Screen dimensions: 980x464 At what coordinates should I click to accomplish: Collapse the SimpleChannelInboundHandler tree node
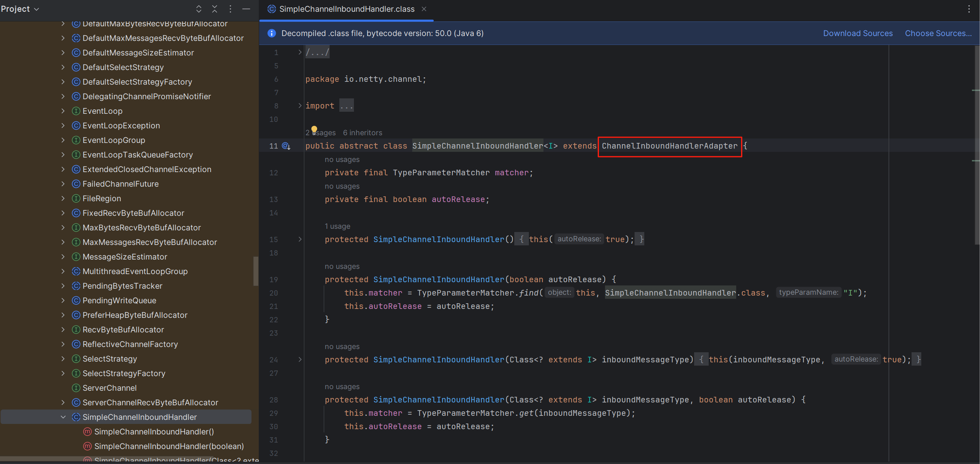pos(63,417)
